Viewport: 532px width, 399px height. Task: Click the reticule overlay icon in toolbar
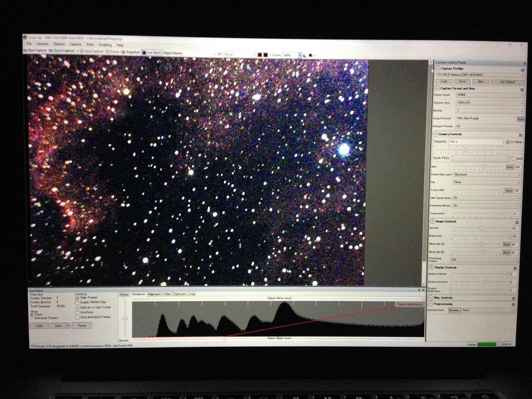[x=311, y=56]
